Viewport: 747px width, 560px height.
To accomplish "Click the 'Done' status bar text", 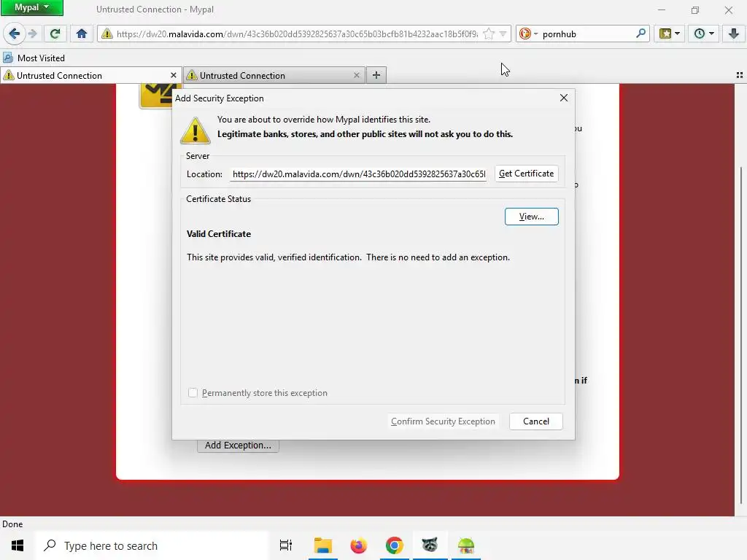I will [12, 524].
